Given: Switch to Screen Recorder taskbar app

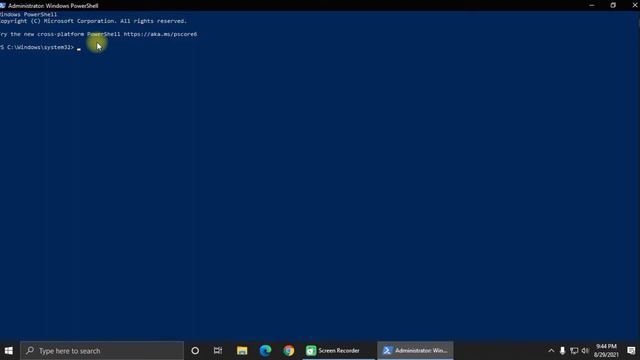Looking at the screenshot, I should (x=338, y=351).
